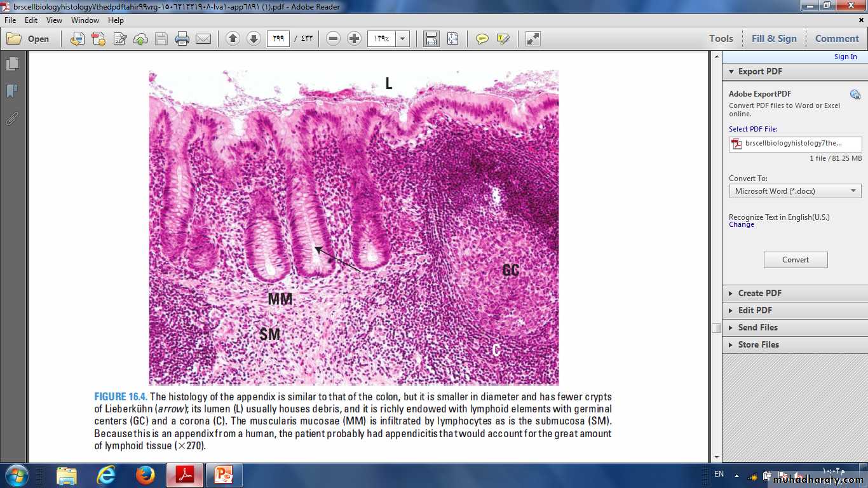
Task: Open the Window menu
Action: click(85, 20)
